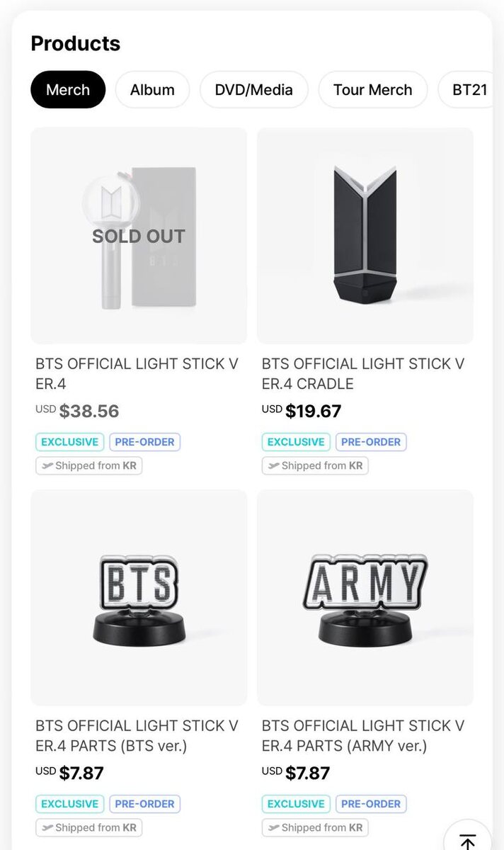The image size is (504, 850).
Task: Open the ARMY ver. parts product image
Action: pyautogui.click(x=365, y=597)
